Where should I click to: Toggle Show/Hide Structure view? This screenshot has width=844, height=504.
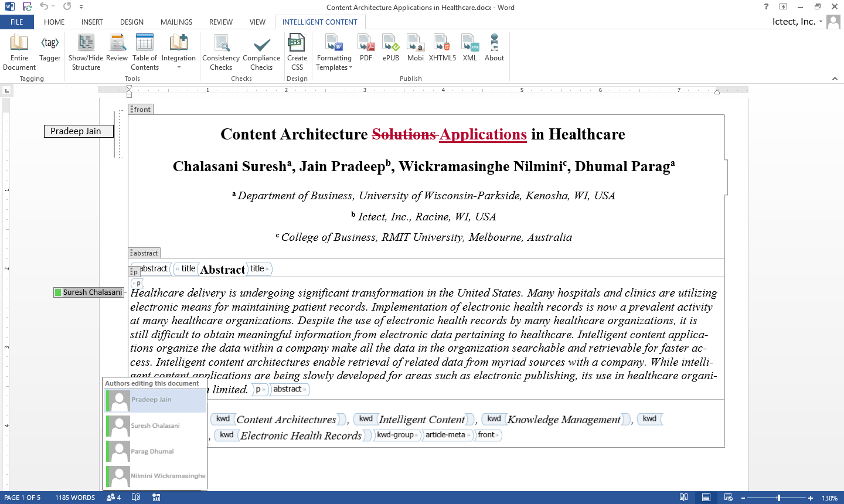(x=86, y=52)
